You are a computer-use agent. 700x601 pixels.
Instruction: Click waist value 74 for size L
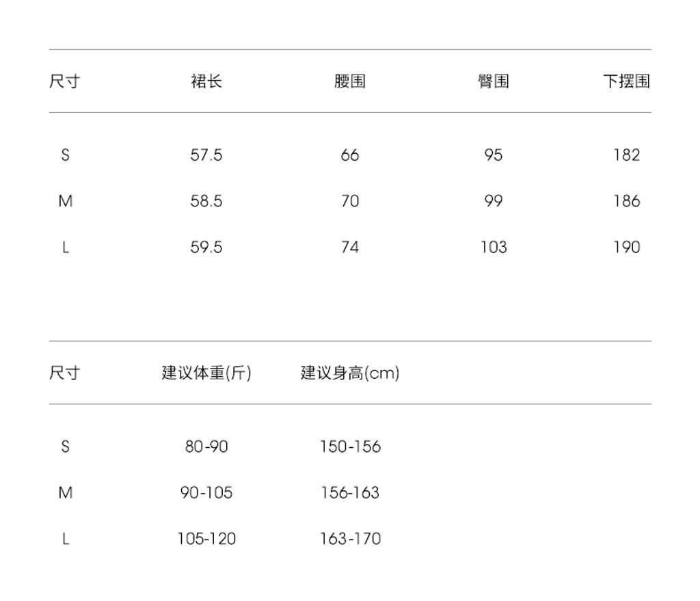(350, 247)
